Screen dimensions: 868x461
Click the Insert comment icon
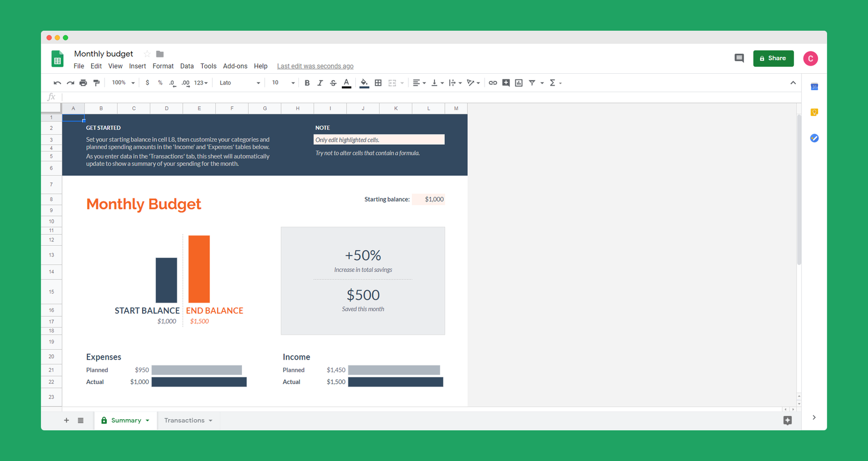506,83
